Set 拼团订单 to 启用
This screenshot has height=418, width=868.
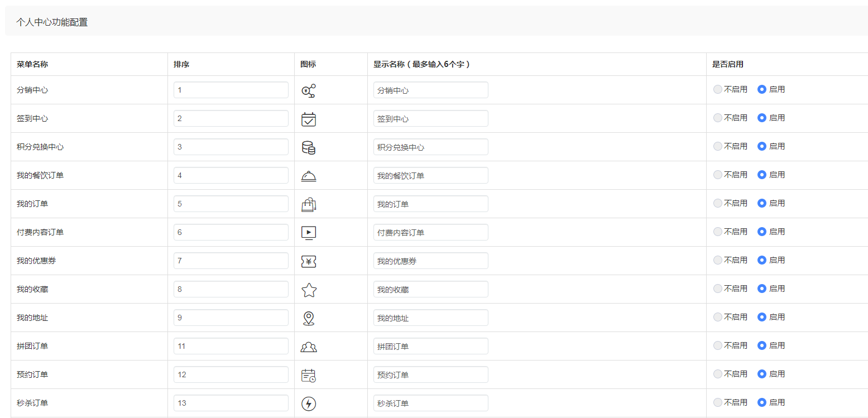762,345
